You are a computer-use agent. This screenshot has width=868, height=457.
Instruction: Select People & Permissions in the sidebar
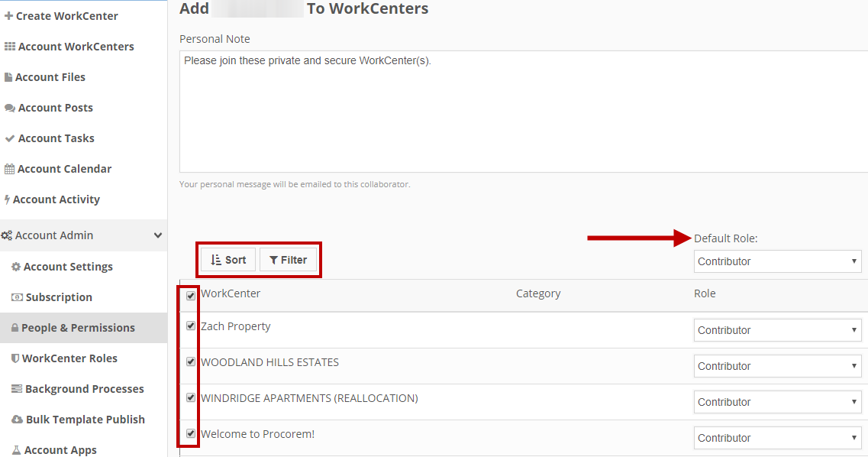pyautogui.click(x=83, y=328)
